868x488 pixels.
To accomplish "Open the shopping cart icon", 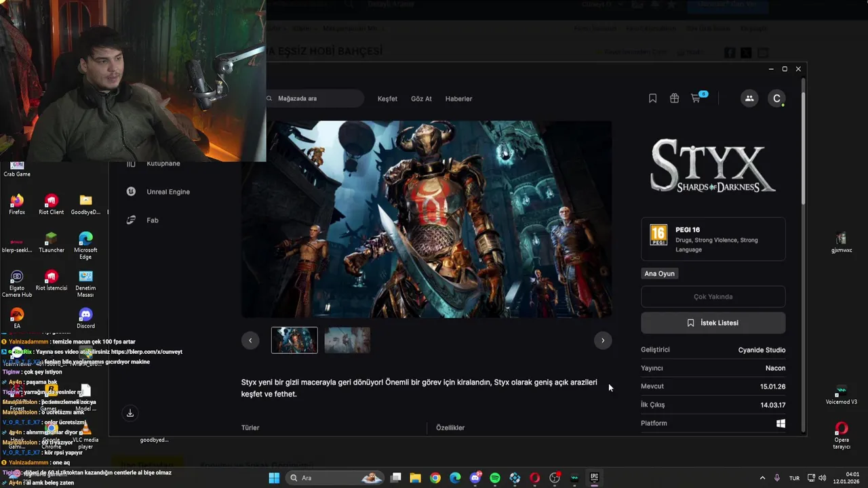I will pyautogui.click(x=696, y=98).
